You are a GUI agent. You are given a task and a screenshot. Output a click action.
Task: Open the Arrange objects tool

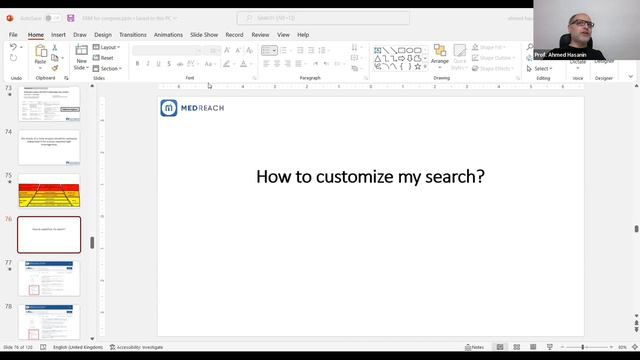point(440,55)
